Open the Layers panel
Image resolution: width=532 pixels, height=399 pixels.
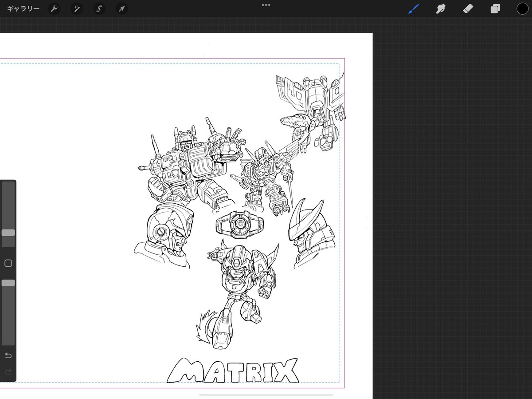point(495,9)
